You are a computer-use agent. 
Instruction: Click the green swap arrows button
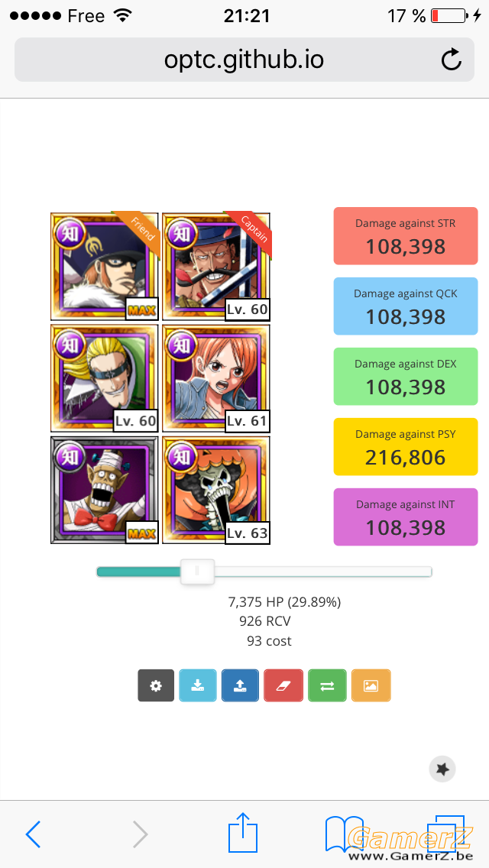click(327, 685)
